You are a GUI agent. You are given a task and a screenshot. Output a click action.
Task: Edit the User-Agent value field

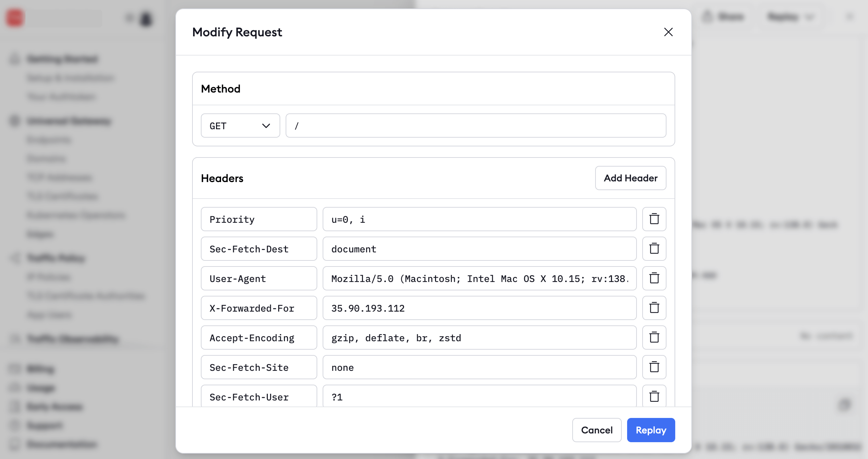click(x=479, y=278)
